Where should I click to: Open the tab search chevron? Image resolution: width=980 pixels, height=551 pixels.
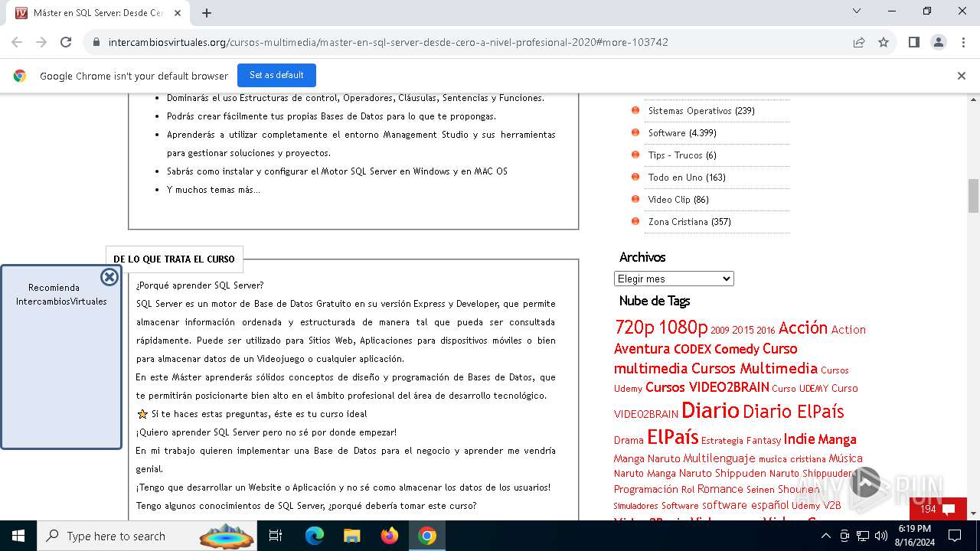tap(857, 11)
